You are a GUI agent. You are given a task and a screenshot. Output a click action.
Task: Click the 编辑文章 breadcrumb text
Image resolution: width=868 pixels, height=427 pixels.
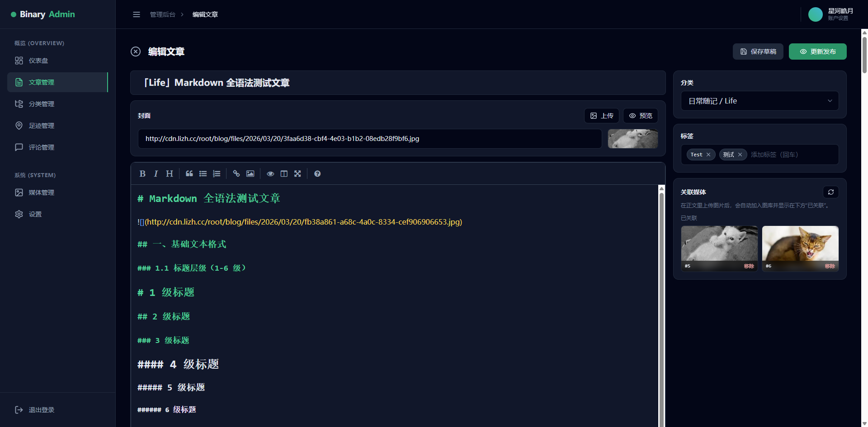pos(205,14)
